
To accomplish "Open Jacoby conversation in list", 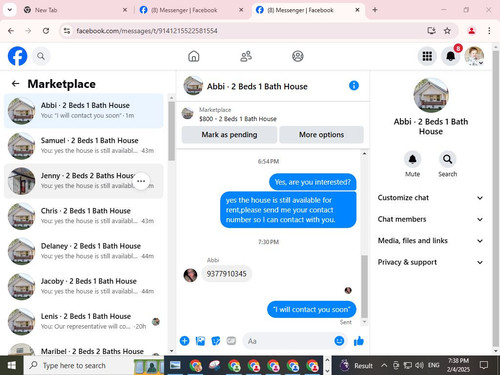I will (84, 286).
